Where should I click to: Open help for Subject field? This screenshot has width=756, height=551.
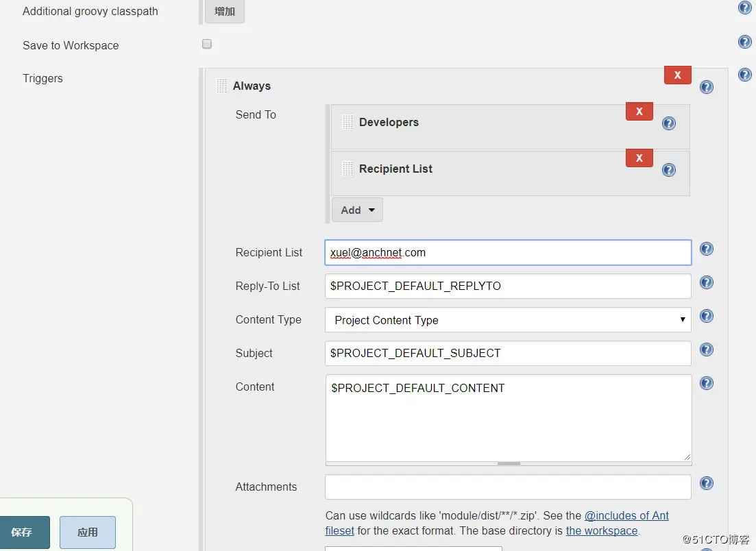[x=707, y=350]
